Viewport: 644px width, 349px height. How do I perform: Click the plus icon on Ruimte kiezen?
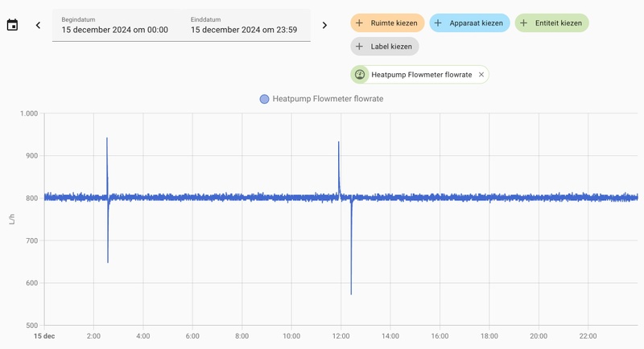[x=359, y=23]
